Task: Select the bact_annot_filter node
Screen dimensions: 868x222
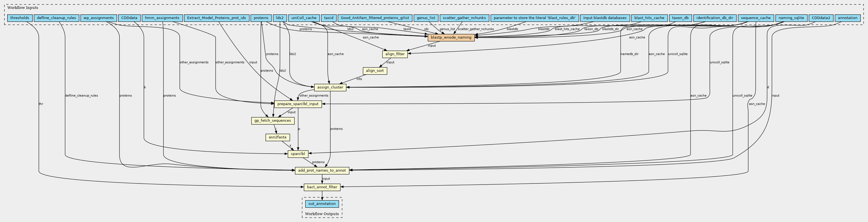Action: [322, 187]
